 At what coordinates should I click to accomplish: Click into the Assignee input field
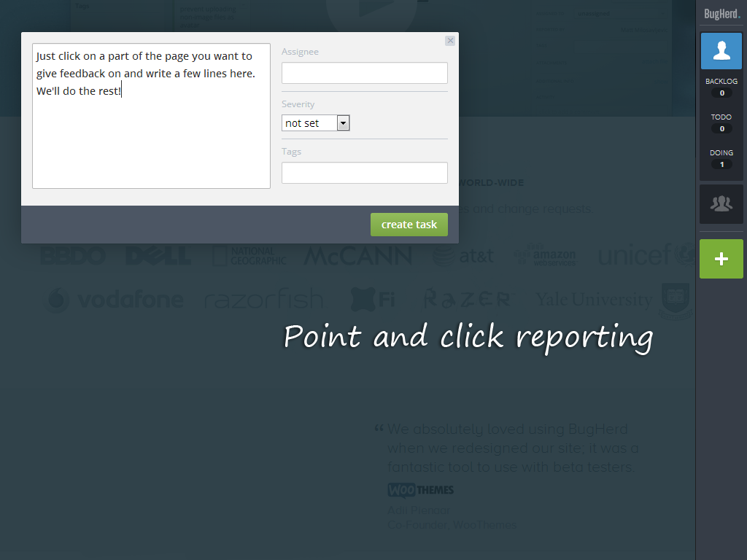pyautogui.click(x=364, y=73)
